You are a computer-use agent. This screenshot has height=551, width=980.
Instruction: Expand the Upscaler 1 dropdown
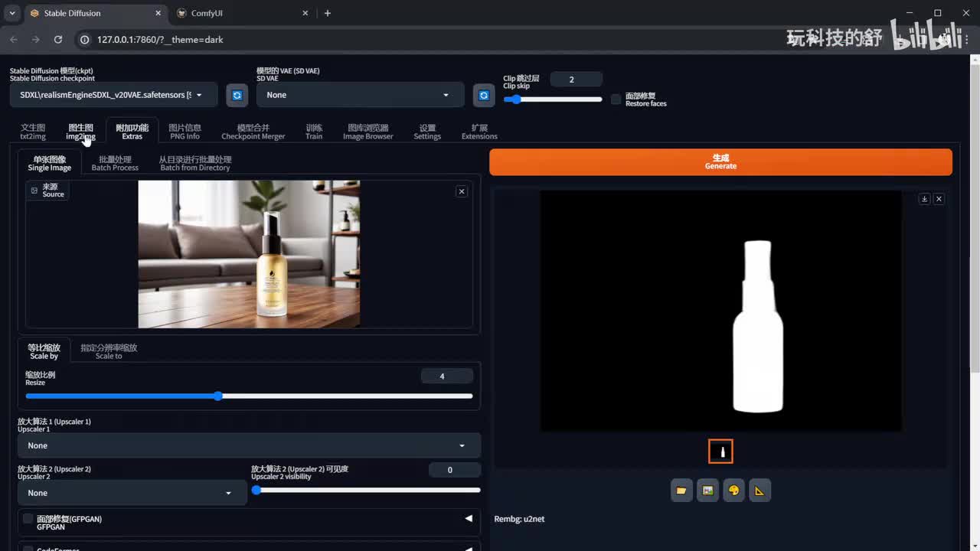249,445
